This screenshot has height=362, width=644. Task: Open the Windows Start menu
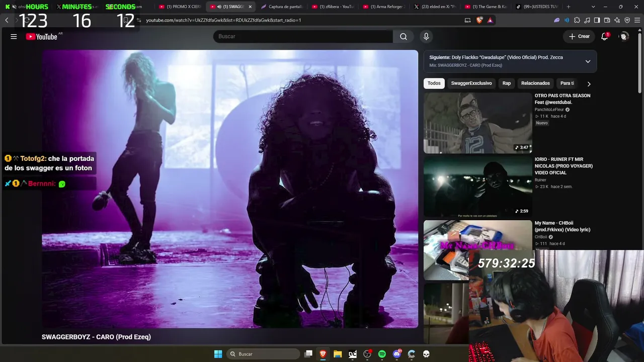click(218, 354)
